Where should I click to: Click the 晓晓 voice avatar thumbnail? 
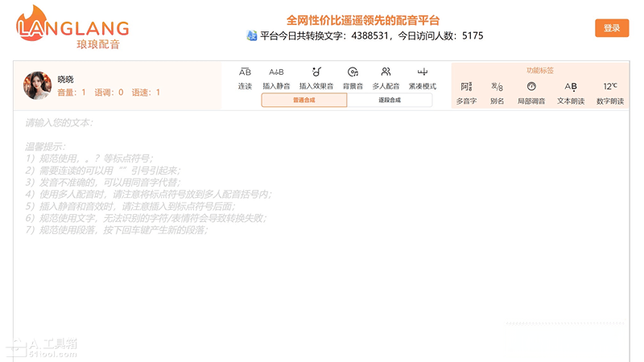(37, 85)
